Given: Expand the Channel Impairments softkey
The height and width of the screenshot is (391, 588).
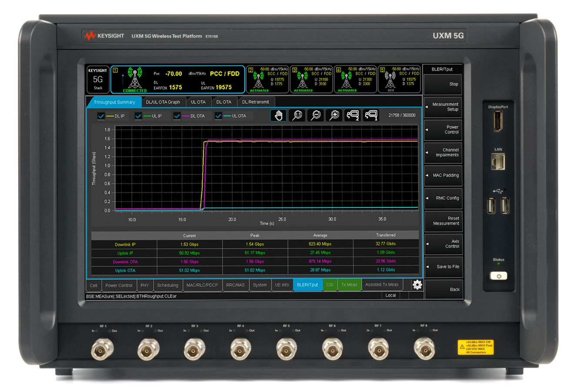Looking at the screenshot, I should (x=444, y=152).
